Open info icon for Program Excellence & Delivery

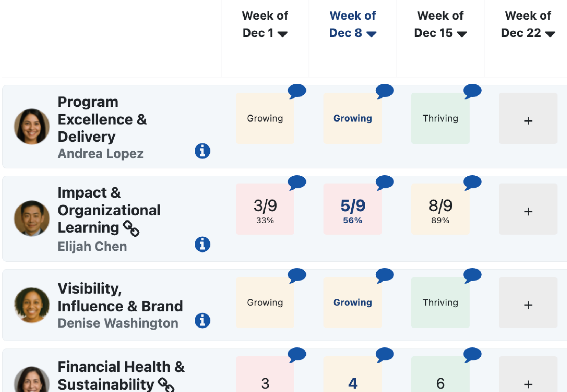pos(202,151)
